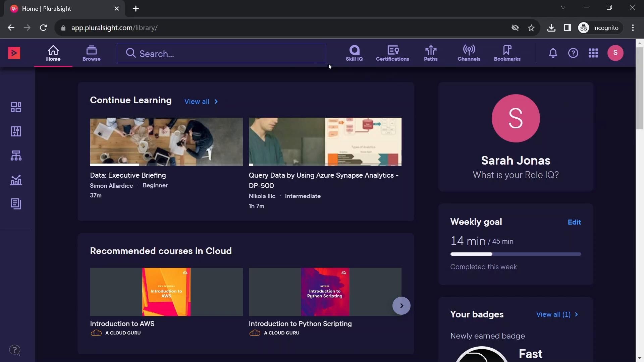The height and width of the screenshot is (362, 644).
Task: Open the user avatar menu in header
Action: 615,53
